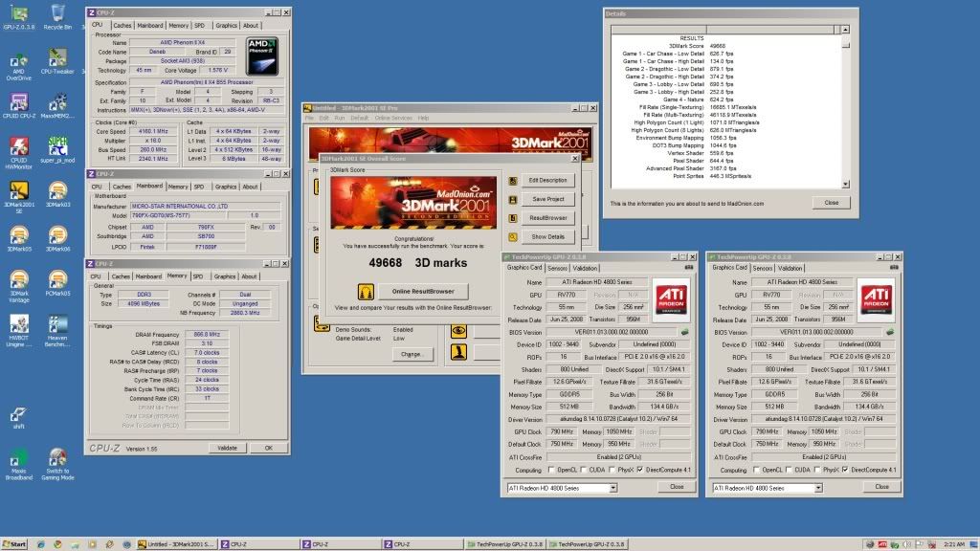Click the Save Project button
The width and height of the screenshot is (980, 551).
click(x=547, y=199)
